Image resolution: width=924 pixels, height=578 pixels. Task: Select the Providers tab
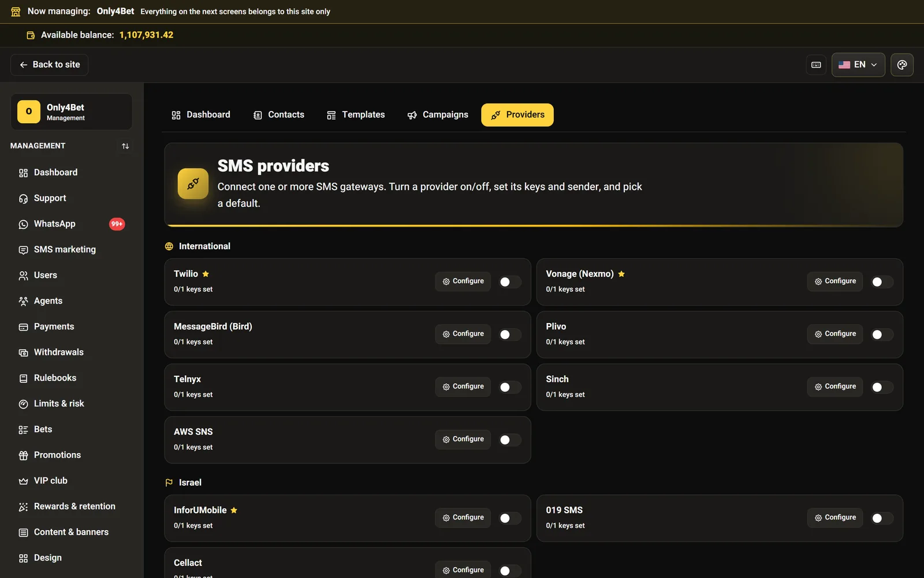pos(517,115)
